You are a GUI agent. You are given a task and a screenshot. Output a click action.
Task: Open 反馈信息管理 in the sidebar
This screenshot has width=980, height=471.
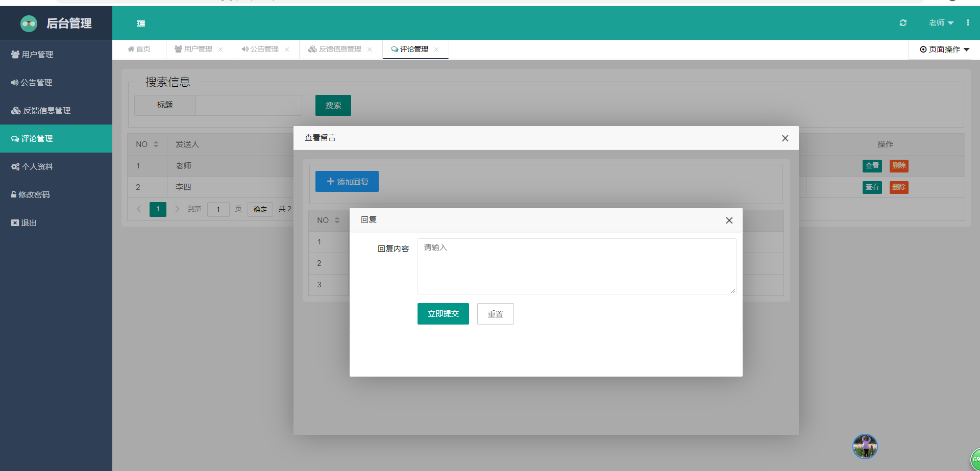click(56, 110)
